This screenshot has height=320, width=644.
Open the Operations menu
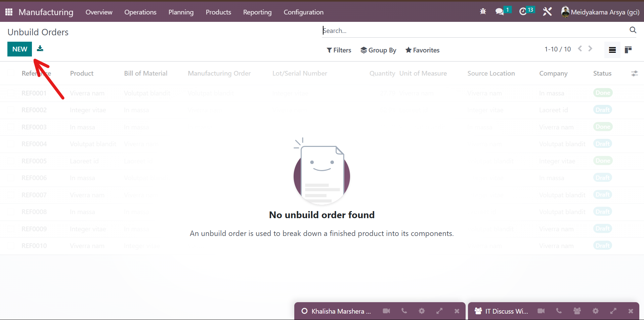coord(140,12)
